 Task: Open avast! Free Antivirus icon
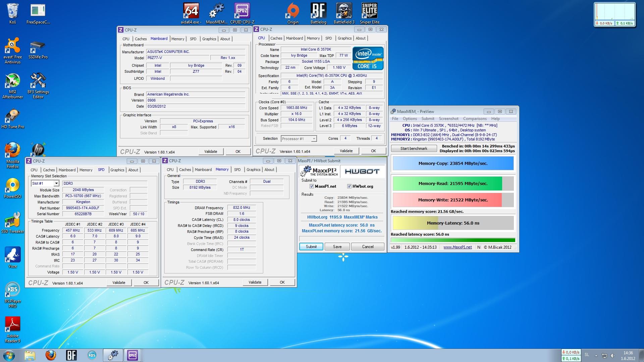12,51
